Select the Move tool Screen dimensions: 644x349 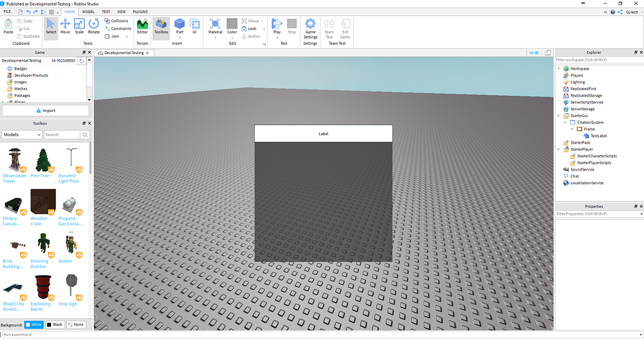click(x=65, y=26)
